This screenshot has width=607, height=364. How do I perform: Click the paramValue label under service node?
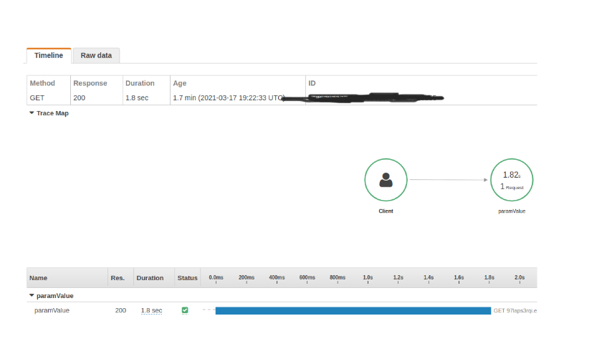point(512,211)
